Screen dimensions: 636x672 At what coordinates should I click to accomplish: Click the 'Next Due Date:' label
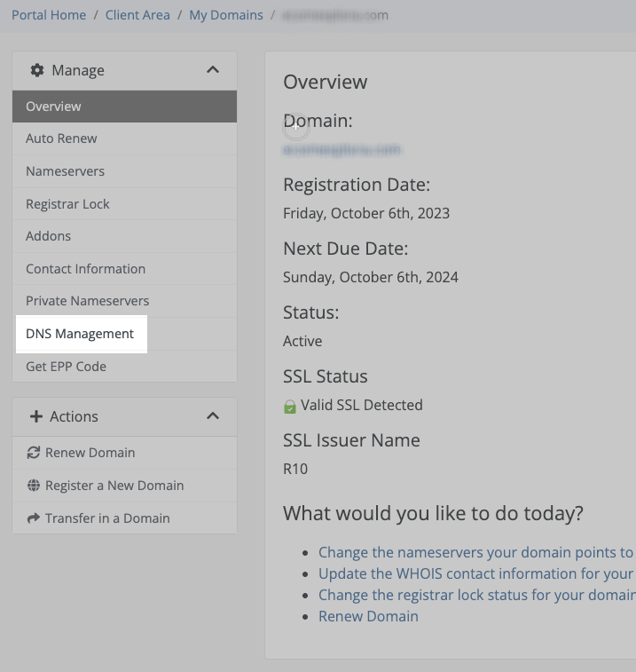346,249
